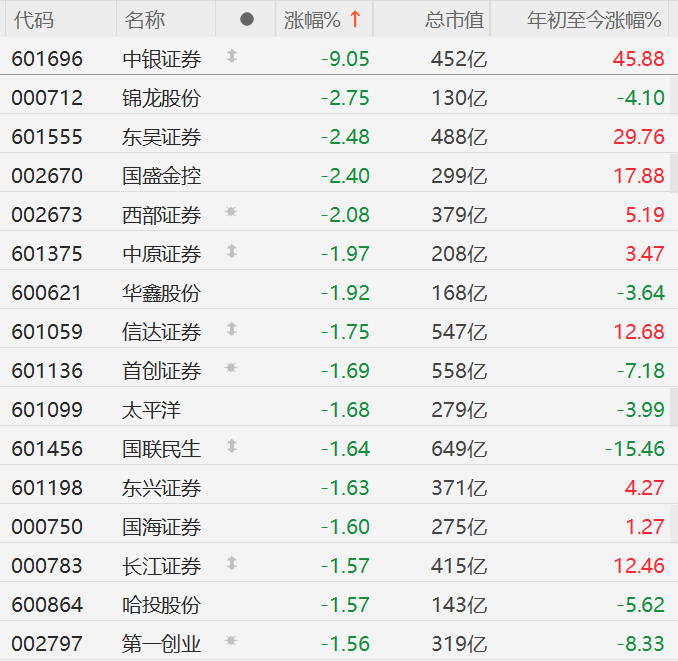678x661 pixels.
Task: Select stock code 000783
Action: pyautogui.click(x=47, y=566)
